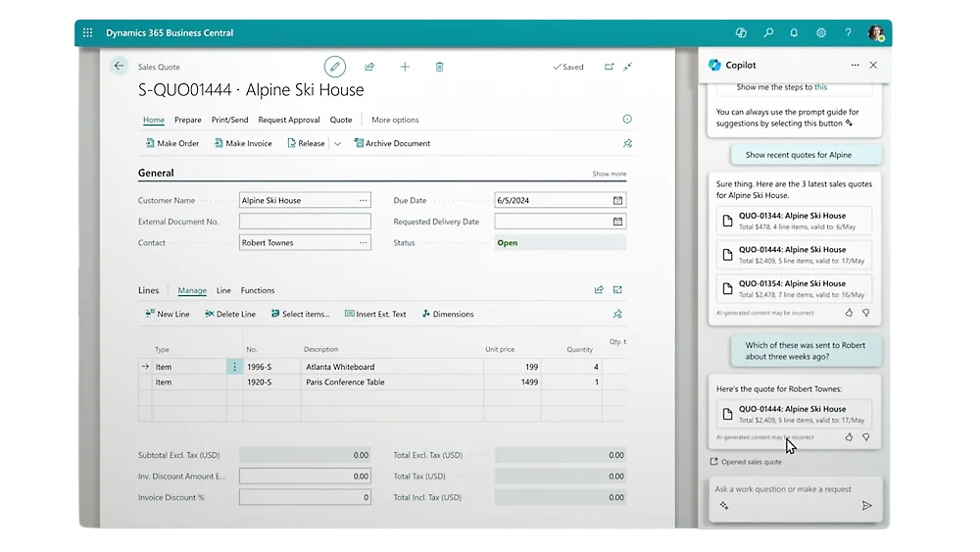Viewport: 980px width, 552px height.
Task: Select the Paris Conference Table description cell
Action: point(392,382)
